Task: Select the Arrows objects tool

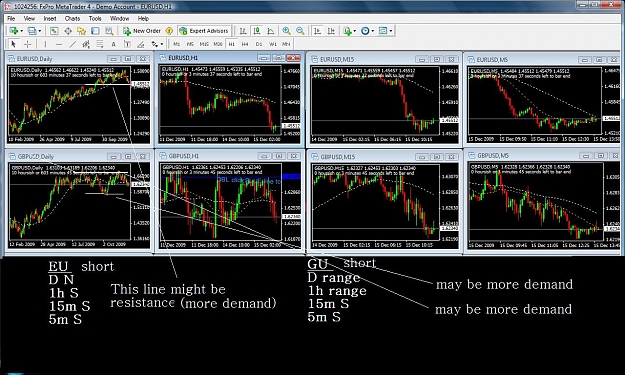Action: pos(155,44)
